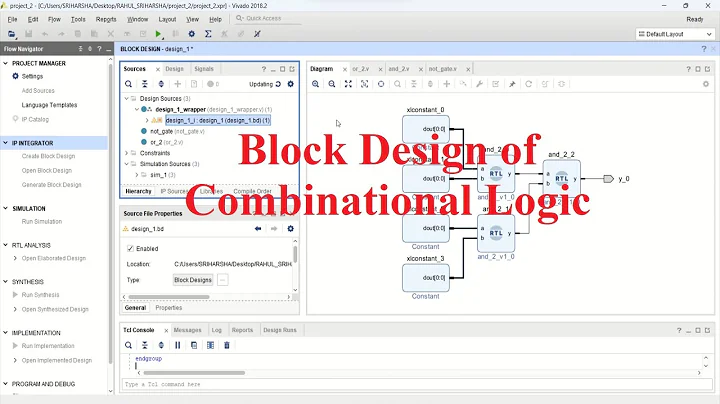Viewport: 720px width, 404px height.
Task: Collapse PROJECT MANAGER section
Action: [x=6, y=63]
